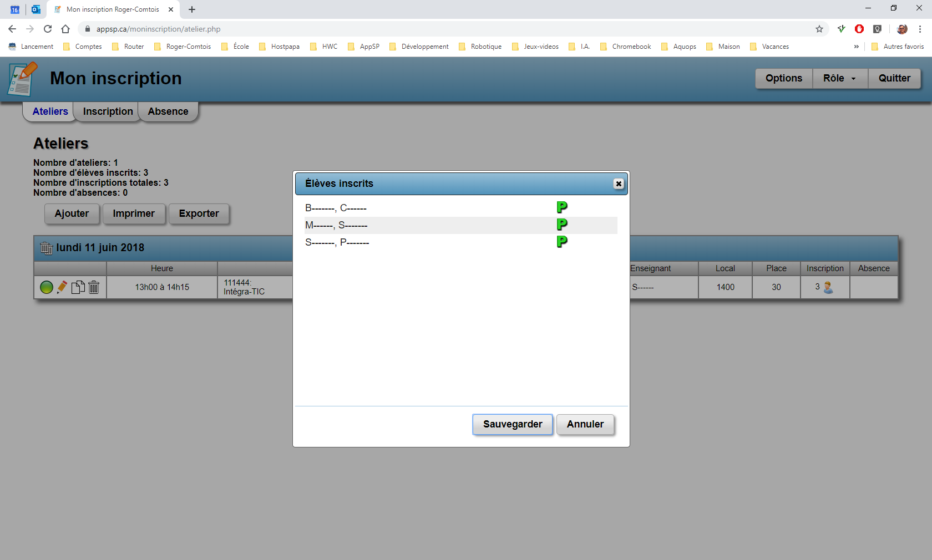Open Chrome's three-dot menu
The width and height of the screenshot is (932, 560).
(x=920, y=29)
